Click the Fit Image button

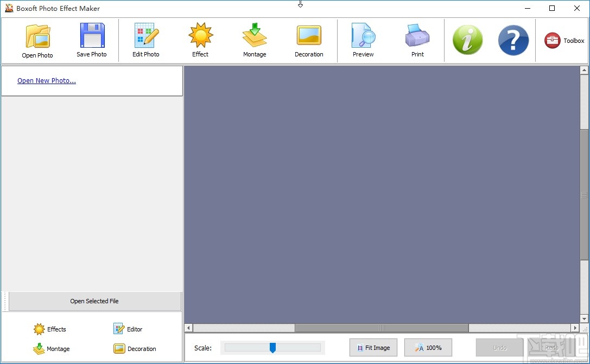coord(373,347)
